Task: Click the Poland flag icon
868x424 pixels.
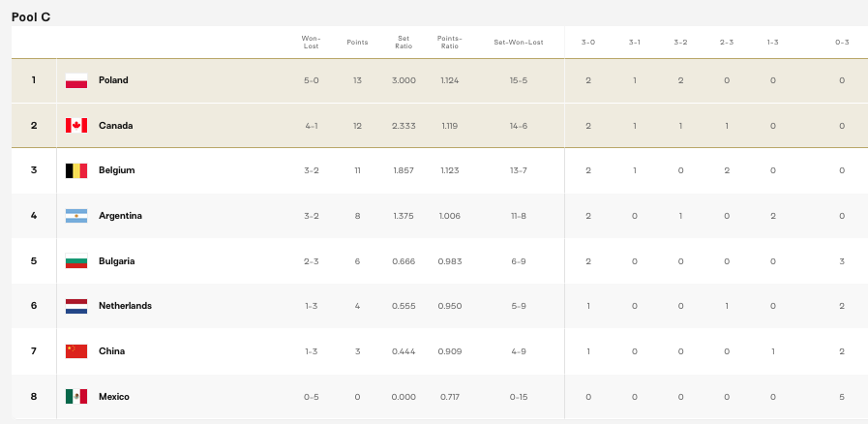Action: 76,80
